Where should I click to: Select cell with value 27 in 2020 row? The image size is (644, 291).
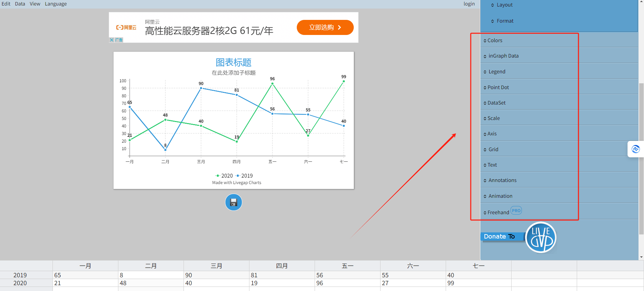413,283
